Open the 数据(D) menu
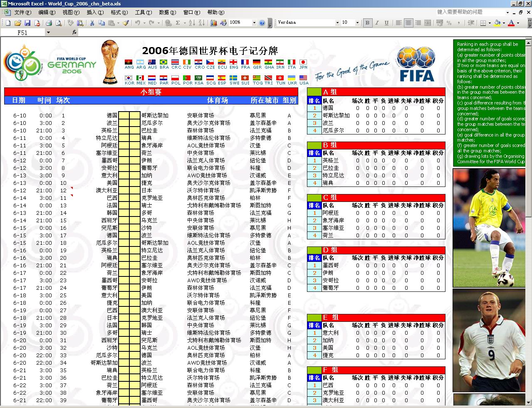Screen dimensions: 532x408 pyautogui.click(x=167, y=12)
